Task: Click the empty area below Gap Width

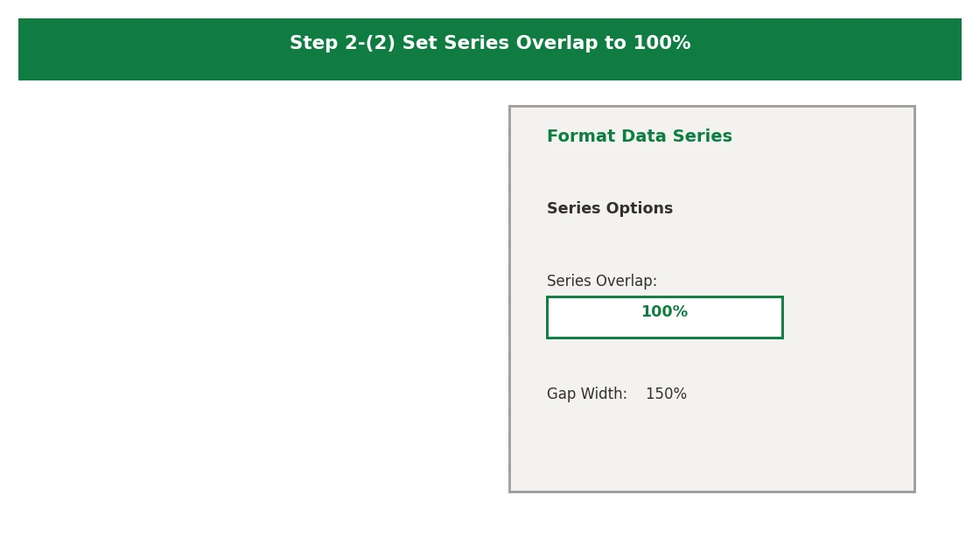Action: pyautogui.click(x=712, y=447)
